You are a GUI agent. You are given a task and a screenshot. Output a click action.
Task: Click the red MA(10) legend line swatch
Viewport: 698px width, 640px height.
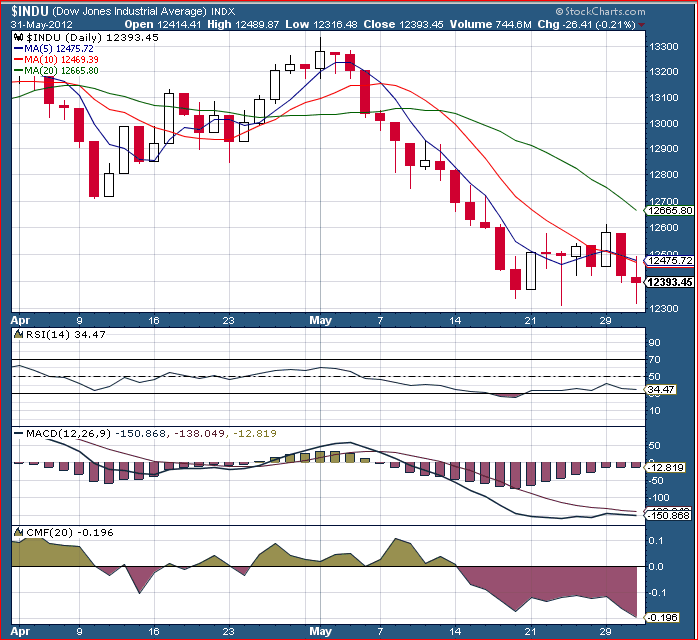pos(18,59)
